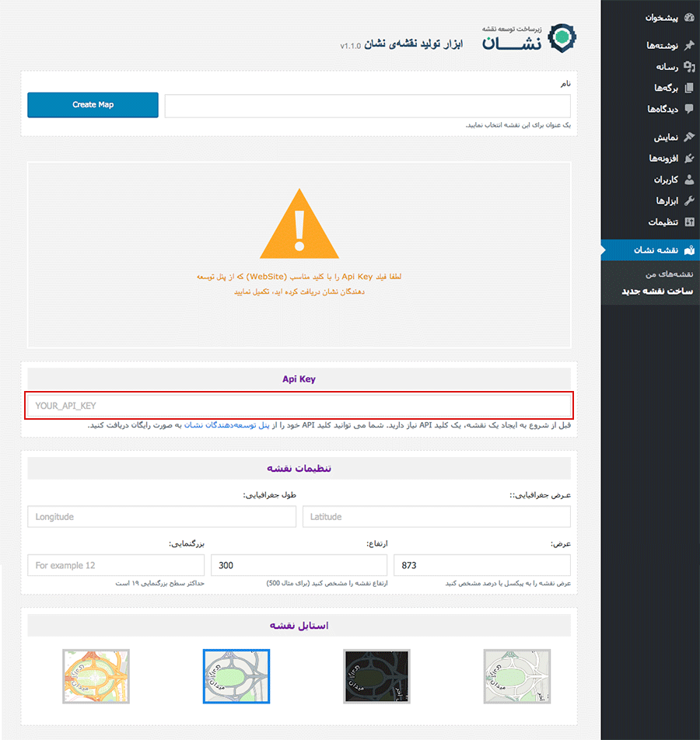Click the wrench icon beside ابزارها
The height and width of the screenshot is (740, 700).
(x=689, y=201)
